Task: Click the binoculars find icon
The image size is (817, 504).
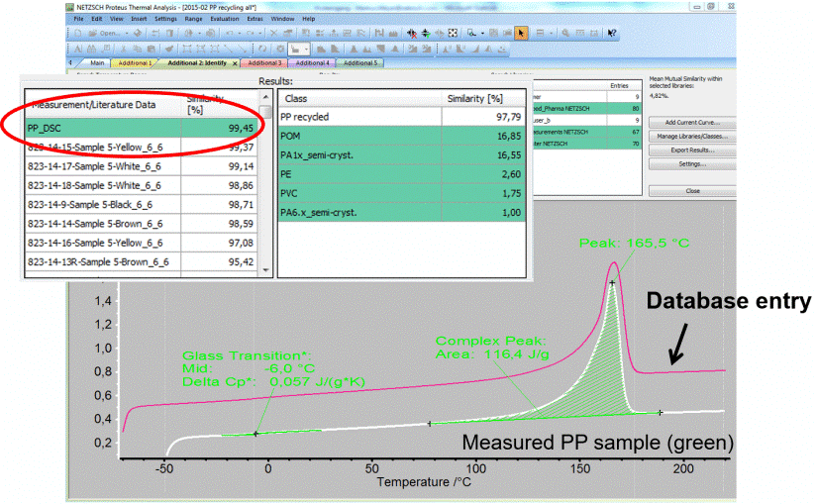Action: click(x=92, y=49)
